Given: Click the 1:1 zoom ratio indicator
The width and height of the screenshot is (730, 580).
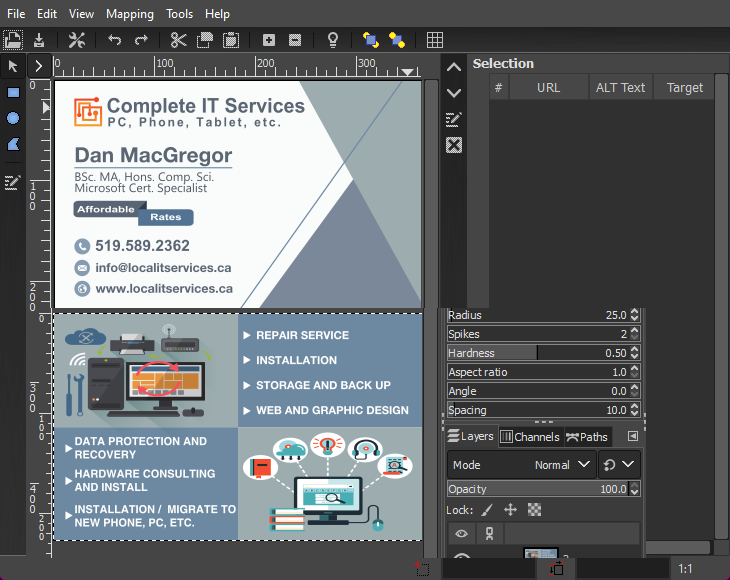Looking at the screenshot, I should click(x=685, y=569).
